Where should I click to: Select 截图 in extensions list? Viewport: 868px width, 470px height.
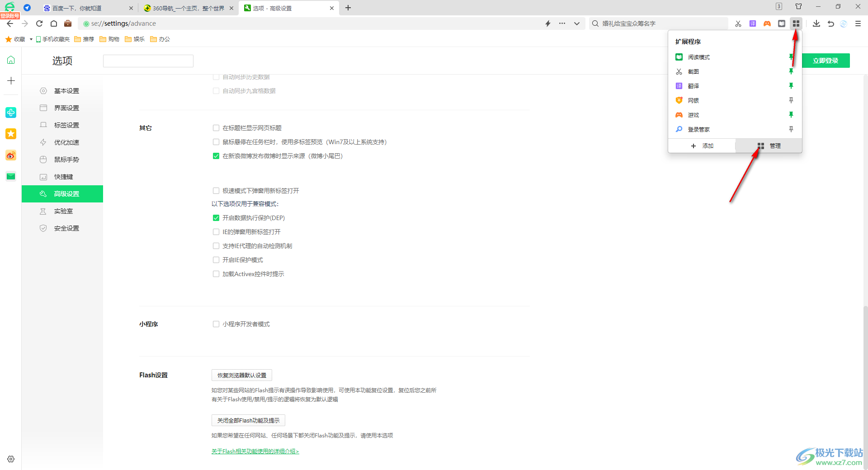click(x=693, y=72)
